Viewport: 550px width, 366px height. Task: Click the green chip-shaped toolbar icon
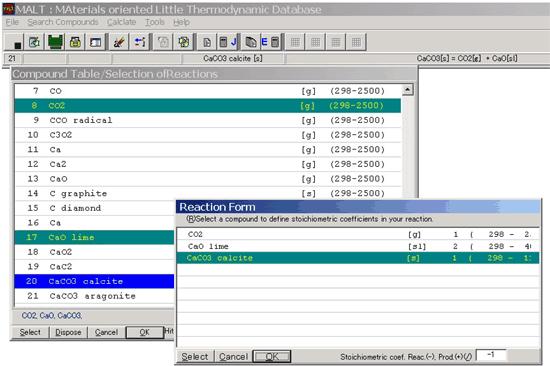point(55,42)
